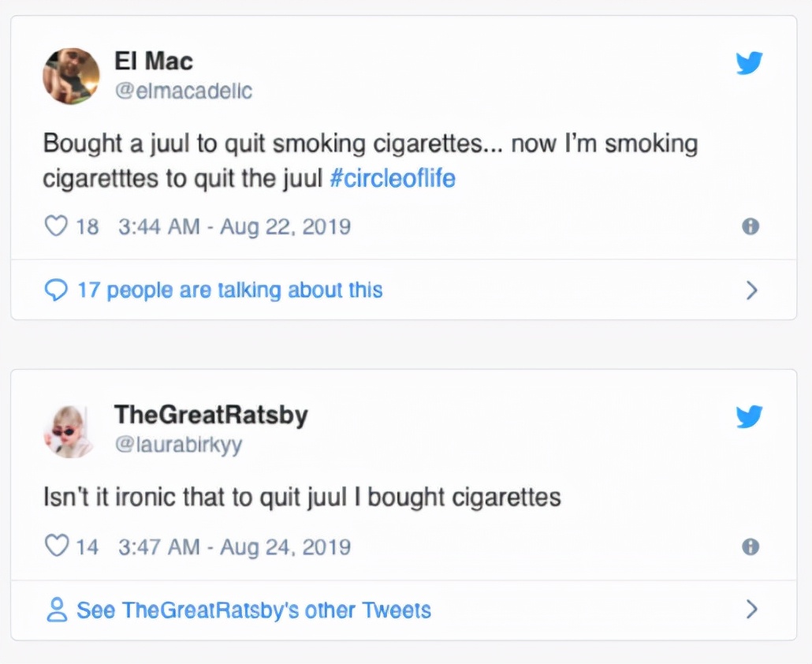Open info icon on TheGreatRatsby's tweet
Image resolution: width=812 pixels, height=664 pixels.
tap(751, 546)
